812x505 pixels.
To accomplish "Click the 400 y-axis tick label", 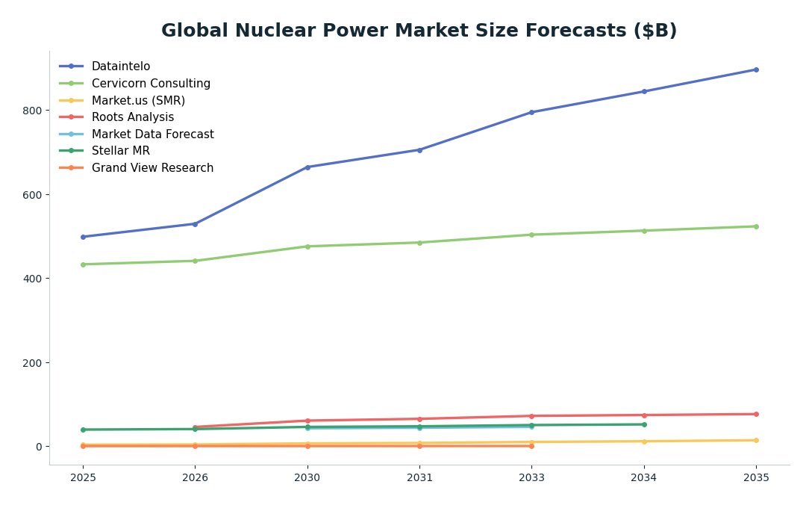I will pos(31,279).
